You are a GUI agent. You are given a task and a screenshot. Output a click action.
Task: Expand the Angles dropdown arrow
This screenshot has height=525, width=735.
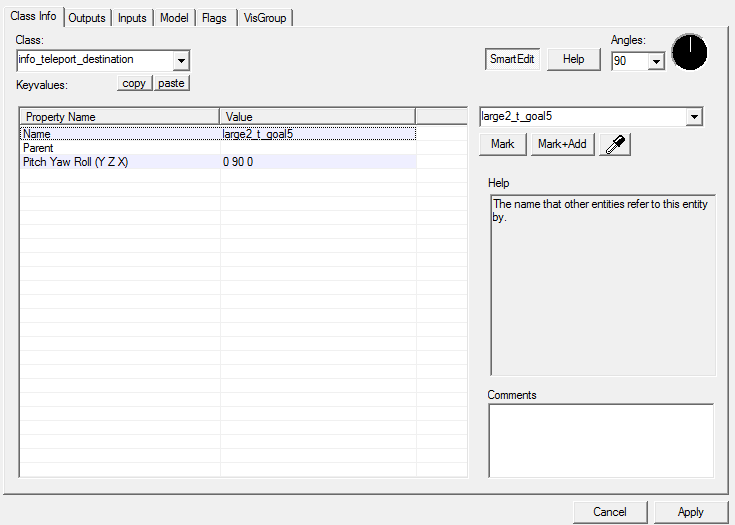point(656,61)
